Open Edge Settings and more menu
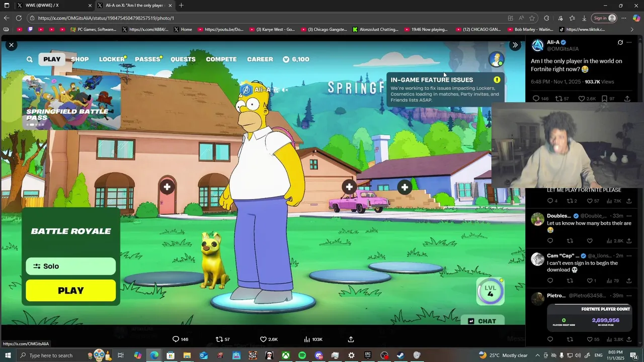Image resolution: width=644 pixels, height=362 pixels. [624, 18]
